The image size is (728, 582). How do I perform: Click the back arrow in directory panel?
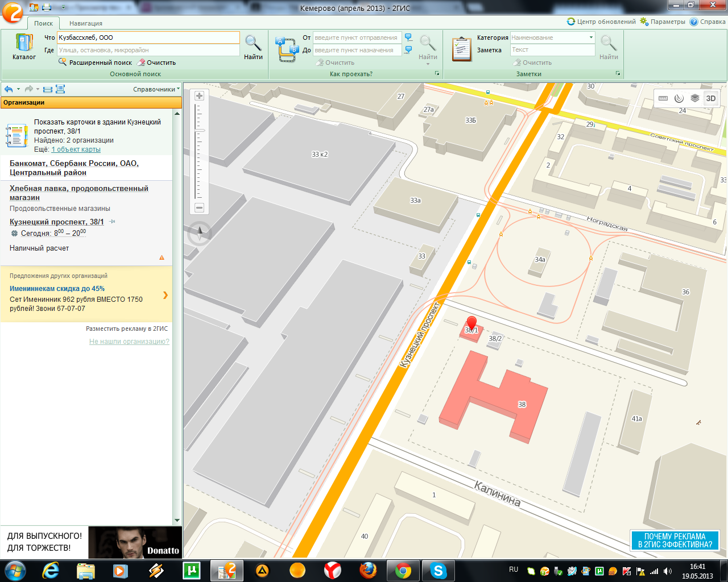(9, 89)
